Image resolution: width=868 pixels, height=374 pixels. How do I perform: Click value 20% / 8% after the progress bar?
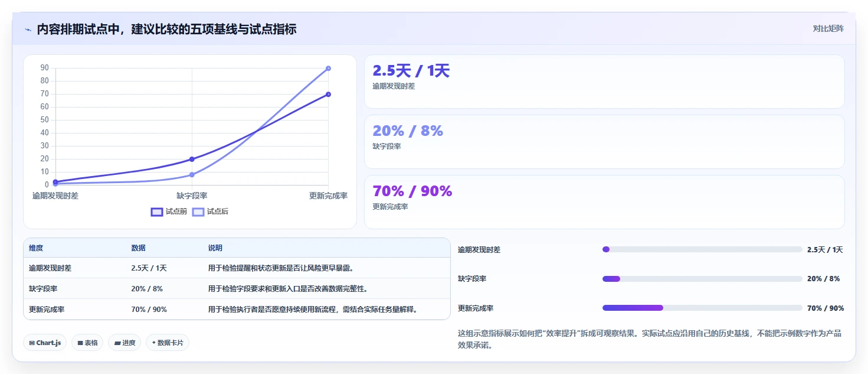[823, 279]
